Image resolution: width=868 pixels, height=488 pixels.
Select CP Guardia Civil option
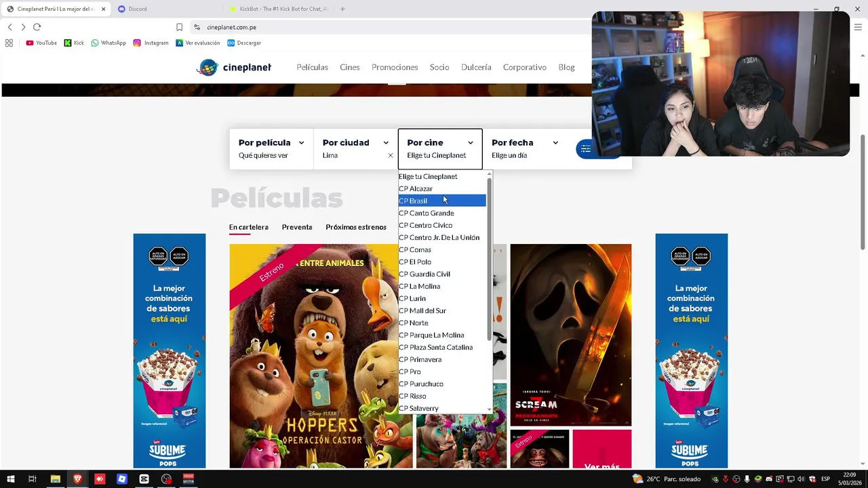tap(442, 274)
